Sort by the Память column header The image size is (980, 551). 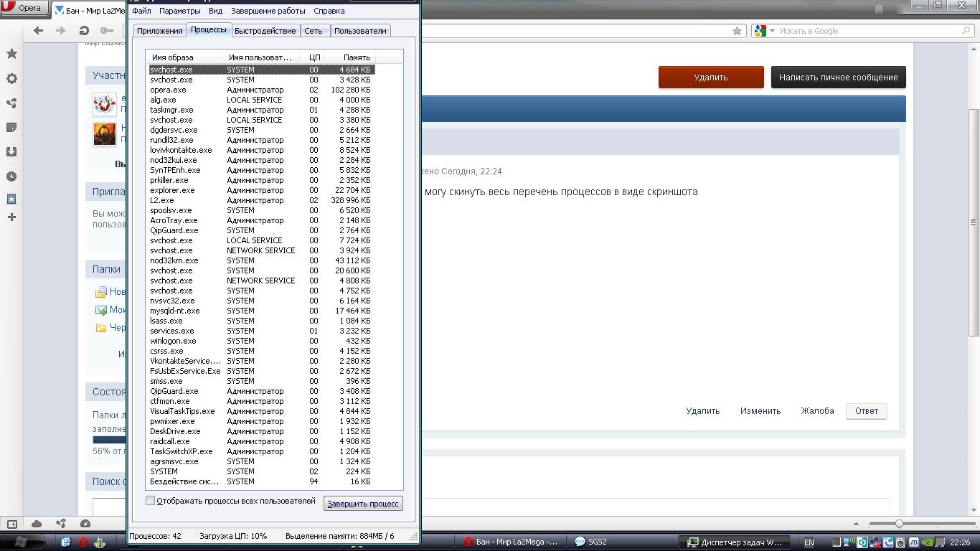349,57
